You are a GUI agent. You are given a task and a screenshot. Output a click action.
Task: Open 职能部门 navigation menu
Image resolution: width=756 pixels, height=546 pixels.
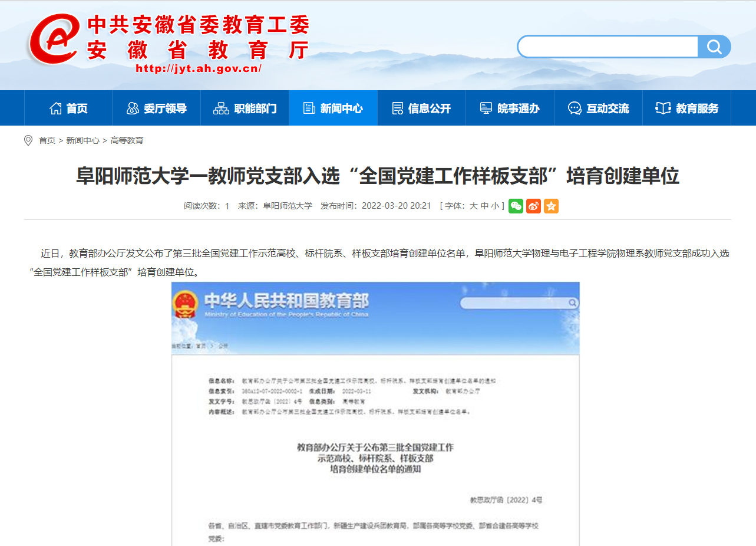point(245,108)
